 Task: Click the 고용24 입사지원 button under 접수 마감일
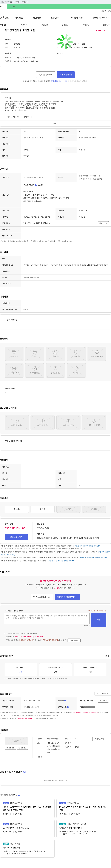[16, 537]
